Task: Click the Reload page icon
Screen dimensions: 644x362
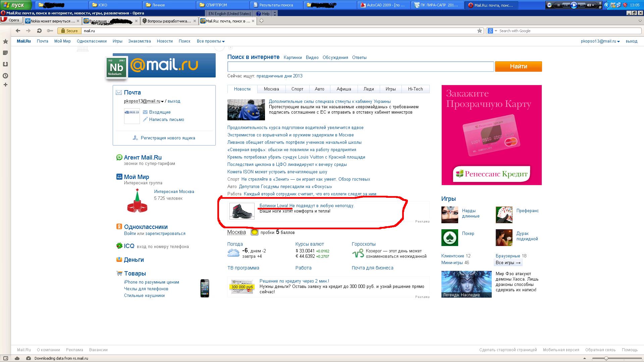Action: pos(39,31)
